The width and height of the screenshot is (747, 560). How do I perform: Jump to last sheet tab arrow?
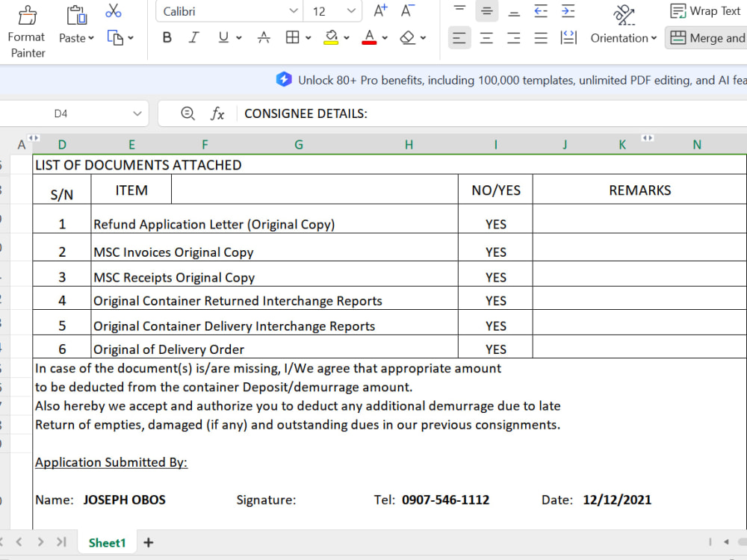(61, 542)
